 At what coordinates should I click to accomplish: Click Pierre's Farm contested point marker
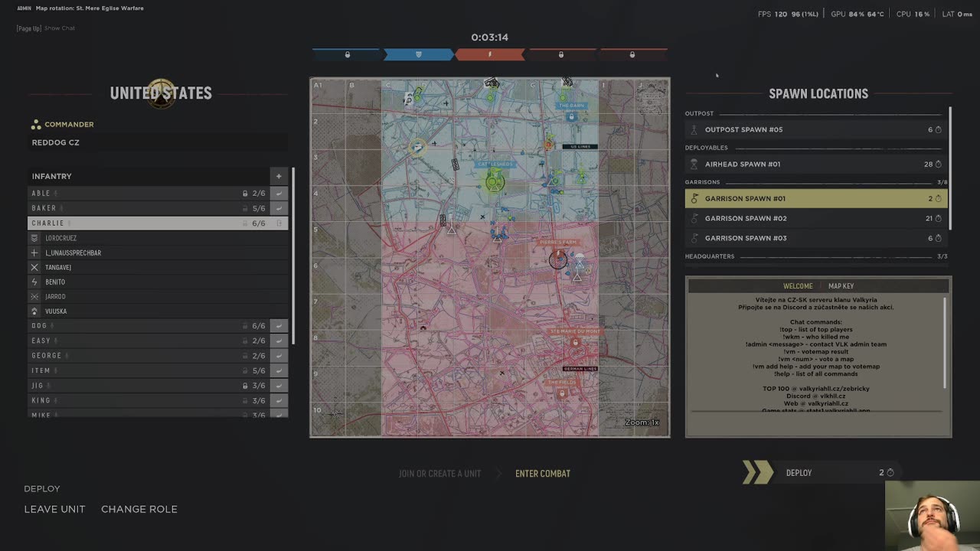point(558,259)
